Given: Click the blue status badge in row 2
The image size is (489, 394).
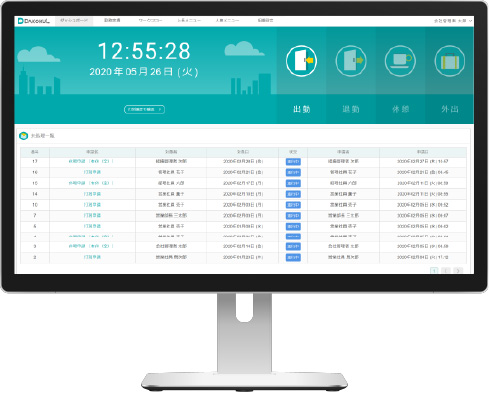Looking at the screenshot, I should 293,257.
